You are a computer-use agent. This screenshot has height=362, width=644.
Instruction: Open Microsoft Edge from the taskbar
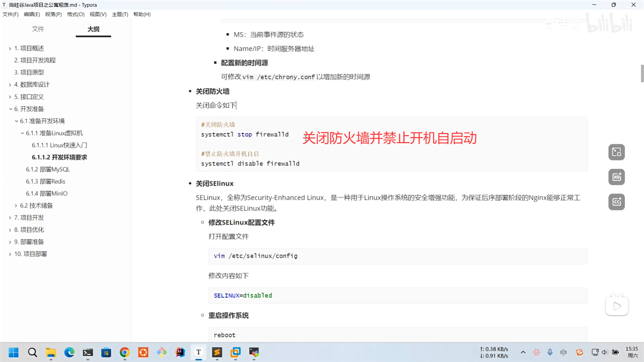69,352
